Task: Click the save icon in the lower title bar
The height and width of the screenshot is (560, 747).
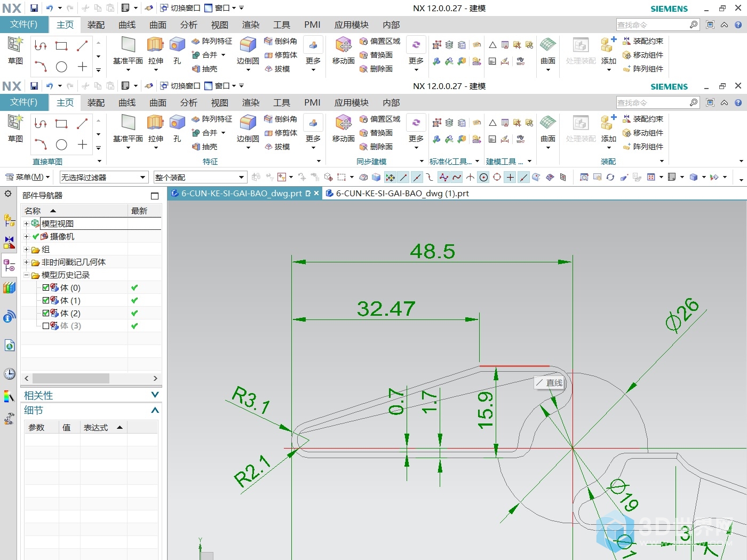Action: tap(34, 86)
